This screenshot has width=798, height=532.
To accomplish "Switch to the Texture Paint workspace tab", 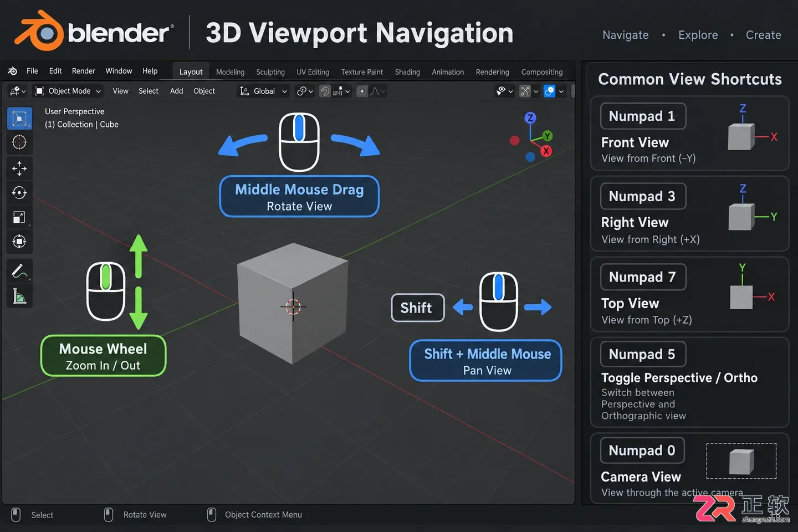I will pos(362,72).
